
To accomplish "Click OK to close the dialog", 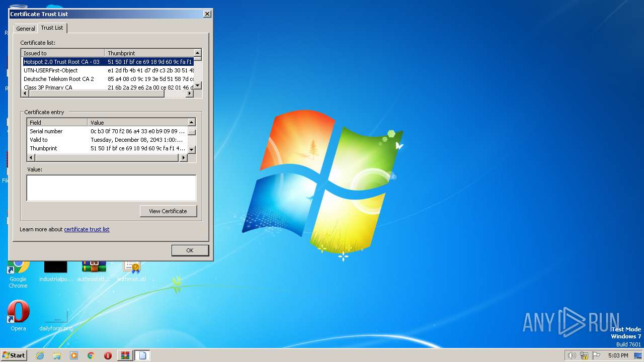I will click(190, 250).
